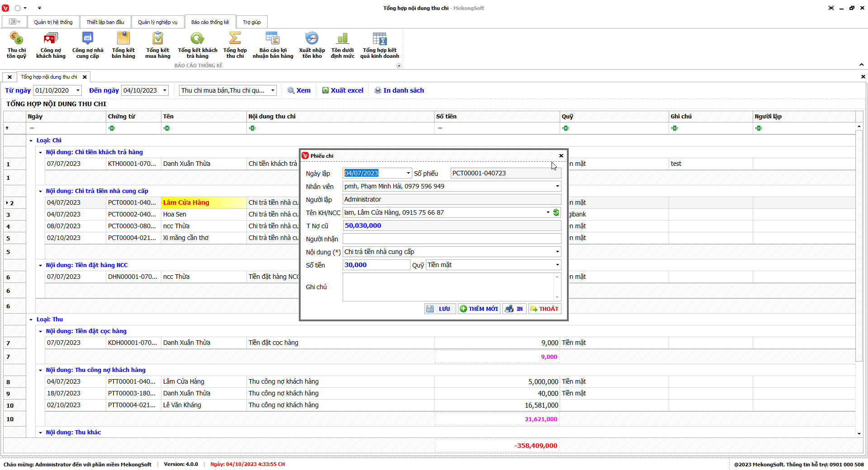Open Tổng kết bán hàng report

(123, 45)
